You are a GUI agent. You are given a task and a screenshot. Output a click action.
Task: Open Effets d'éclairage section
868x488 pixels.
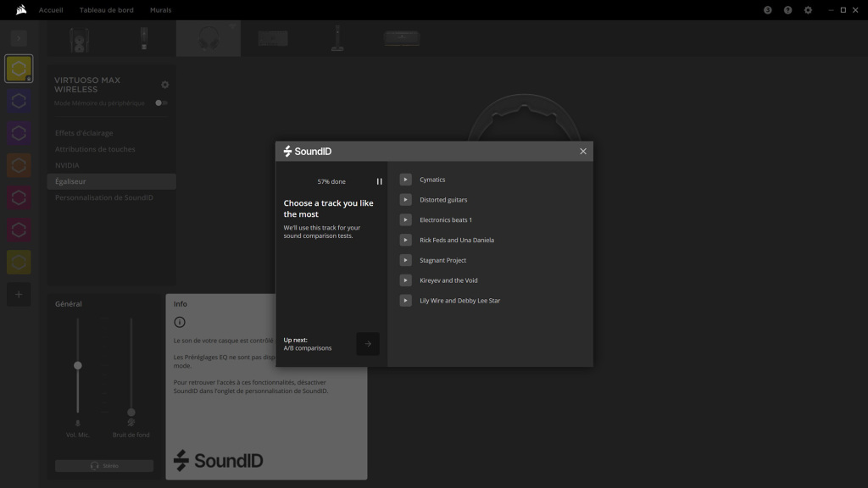pos(84,133)
